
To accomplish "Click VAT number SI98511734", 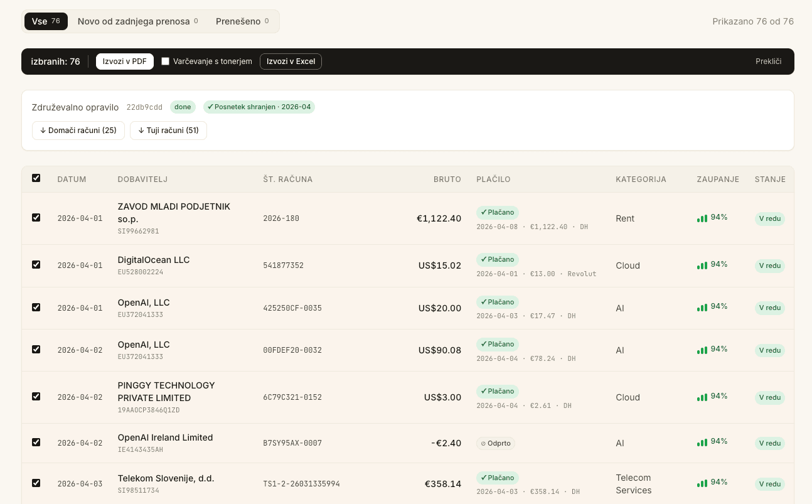I will coord(138,490).
